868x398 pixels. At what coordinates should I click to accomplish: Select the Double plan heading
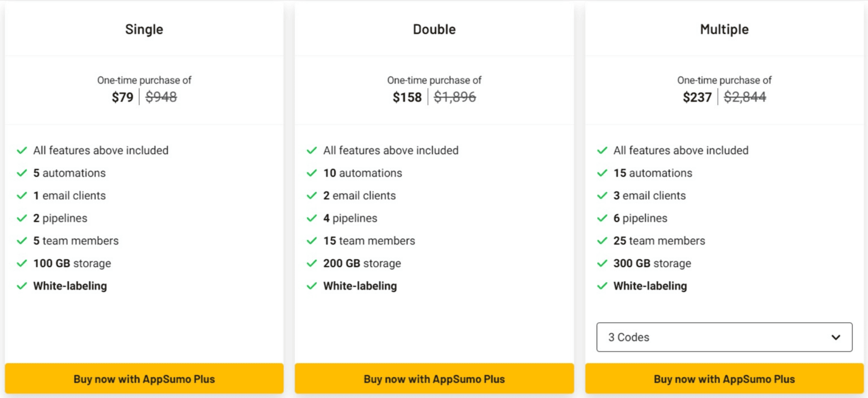pos(434,29)
